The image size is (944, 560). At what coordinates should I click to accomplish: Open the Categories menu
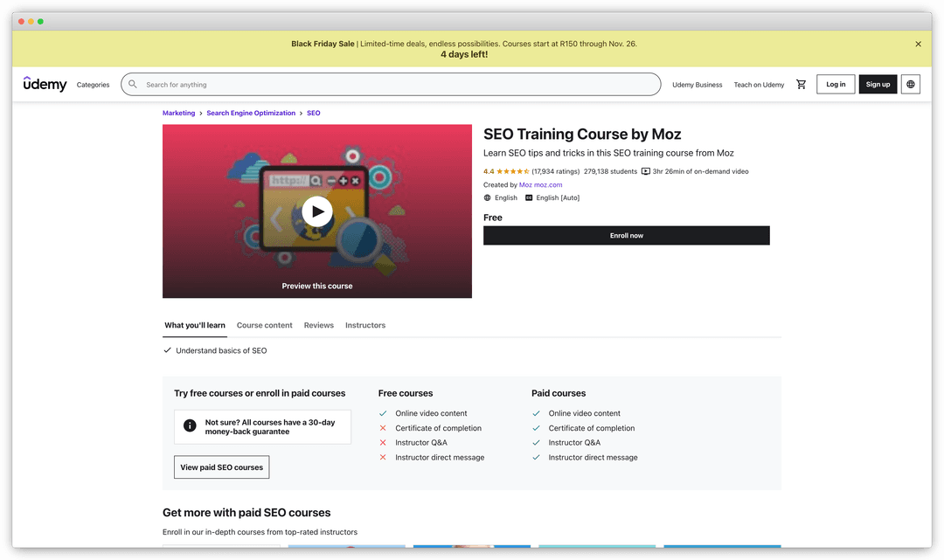click(x=94, y=85)
